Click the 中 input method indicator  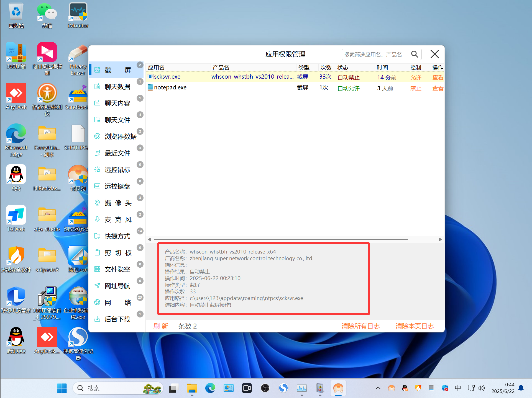click(x=458, y=388)
